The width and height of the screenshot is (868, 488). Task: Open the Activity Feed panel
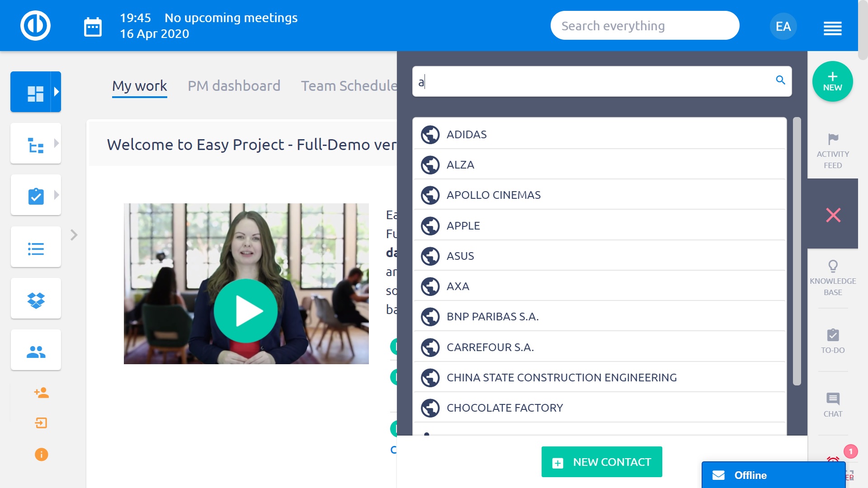point(833,151)
